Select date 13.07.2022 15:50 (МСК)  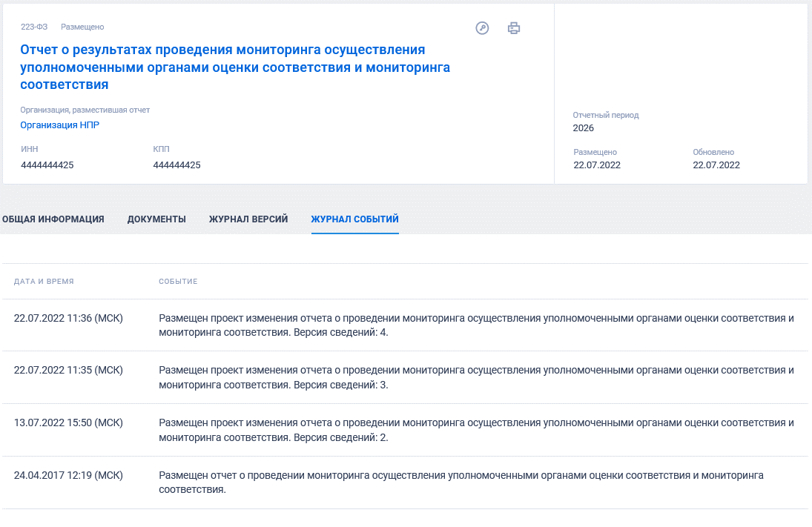pos(68,423)
